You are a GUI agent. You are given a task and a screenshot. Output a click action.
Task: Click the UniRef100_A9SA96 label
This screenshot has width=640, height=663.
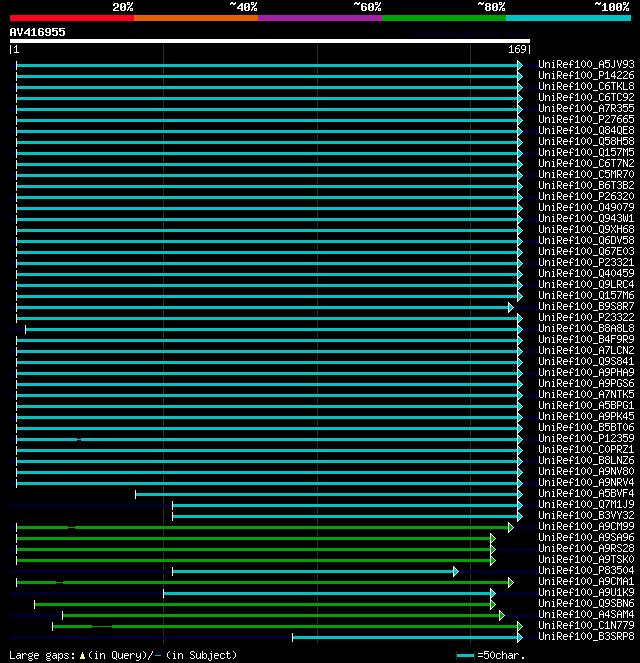pos(586,537)
